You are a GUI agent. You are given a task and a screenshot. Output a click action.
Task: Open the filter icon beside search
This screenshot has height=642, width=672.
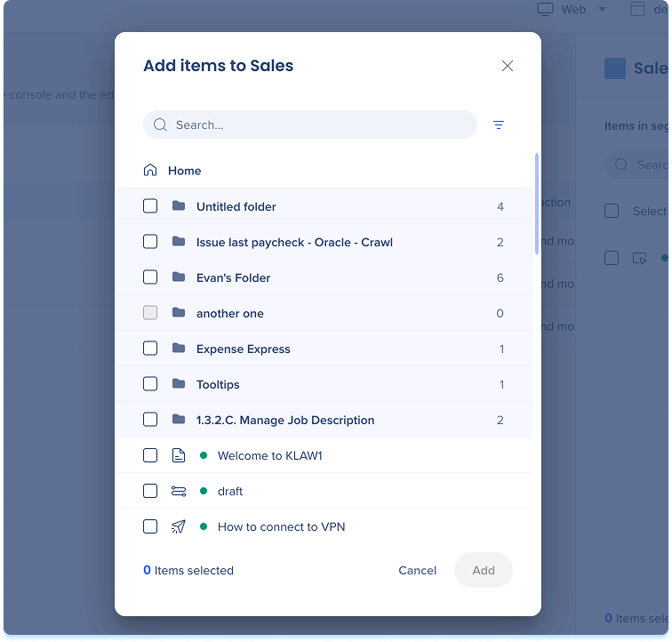499,124
